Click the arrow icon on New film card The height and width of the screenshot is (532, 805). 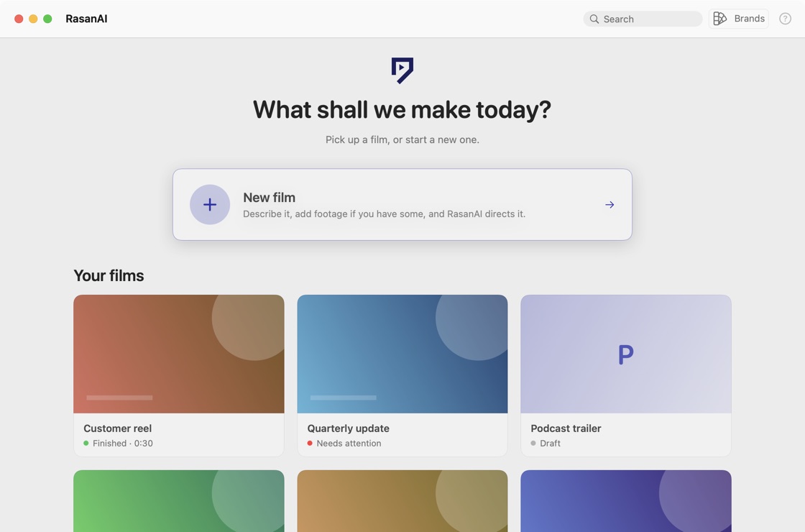[x=609, y=204]
